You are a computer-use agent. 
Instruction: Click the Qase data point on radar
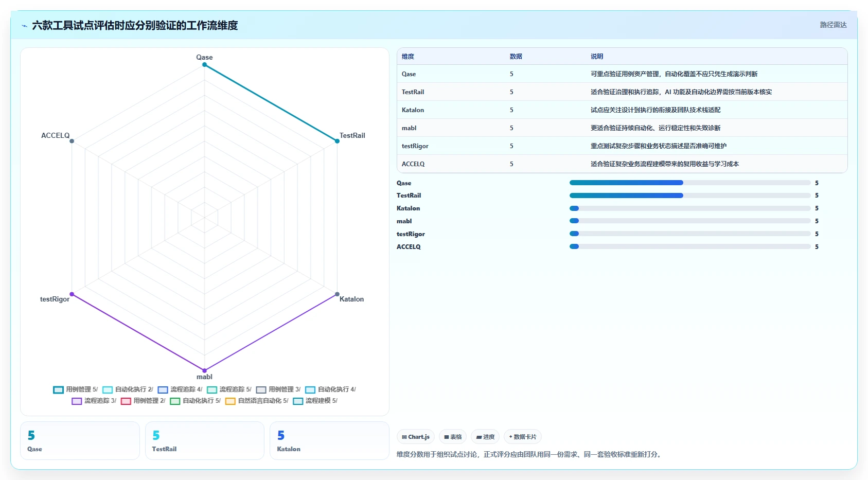(204, 65)
